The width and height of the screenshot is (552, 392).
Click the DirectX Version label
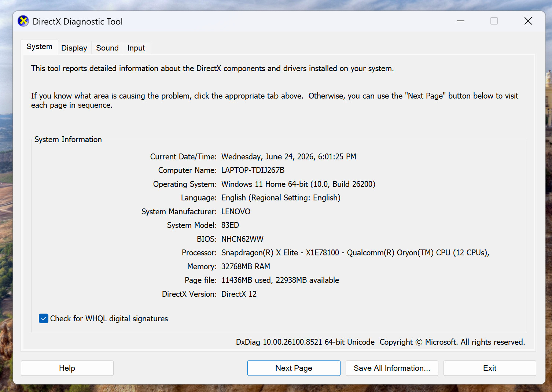pos(189,294)
